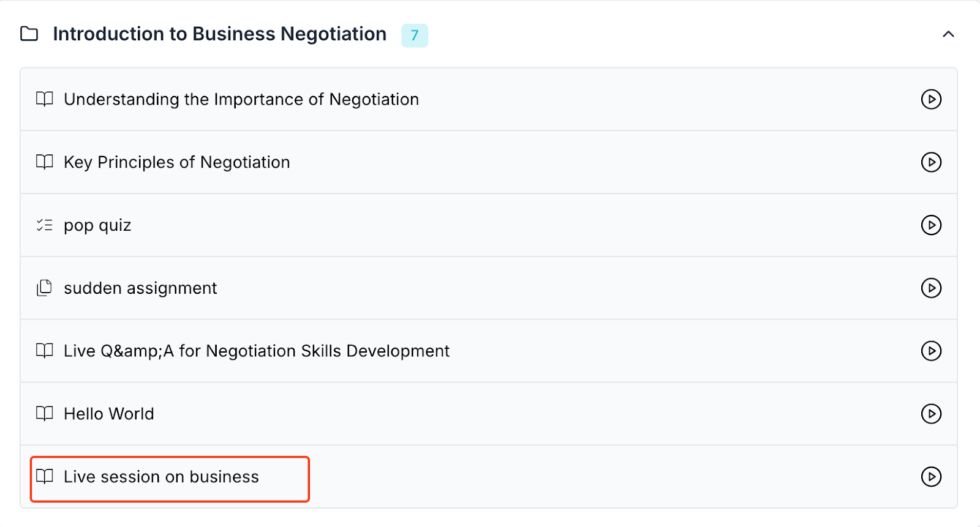Select the book icon for Live Q&A lesson
This screenshot has height=527, width=980.
tap(43, 351)
